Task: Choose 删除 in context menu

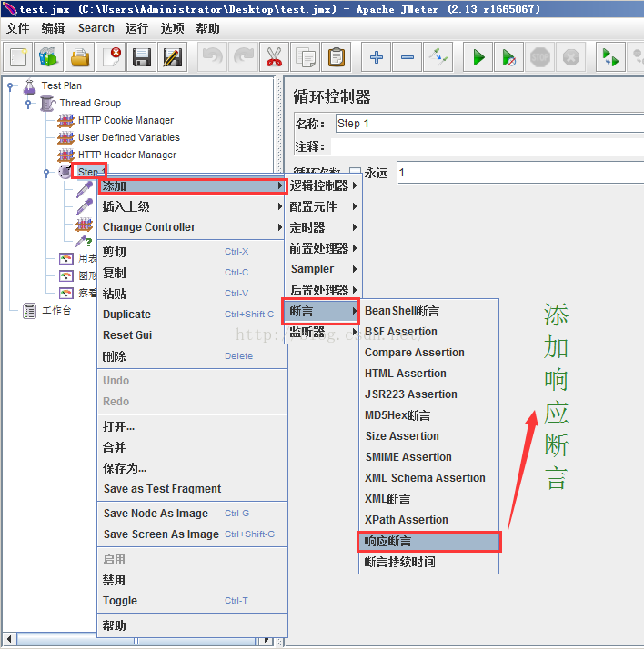Action: (192, 356)
